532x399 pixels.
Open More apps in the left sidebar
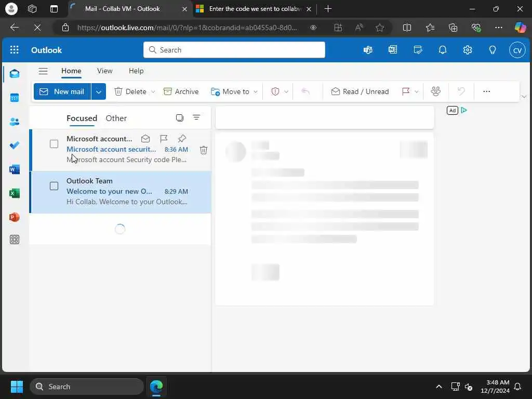pyautogui.click(x=15, y=240)
